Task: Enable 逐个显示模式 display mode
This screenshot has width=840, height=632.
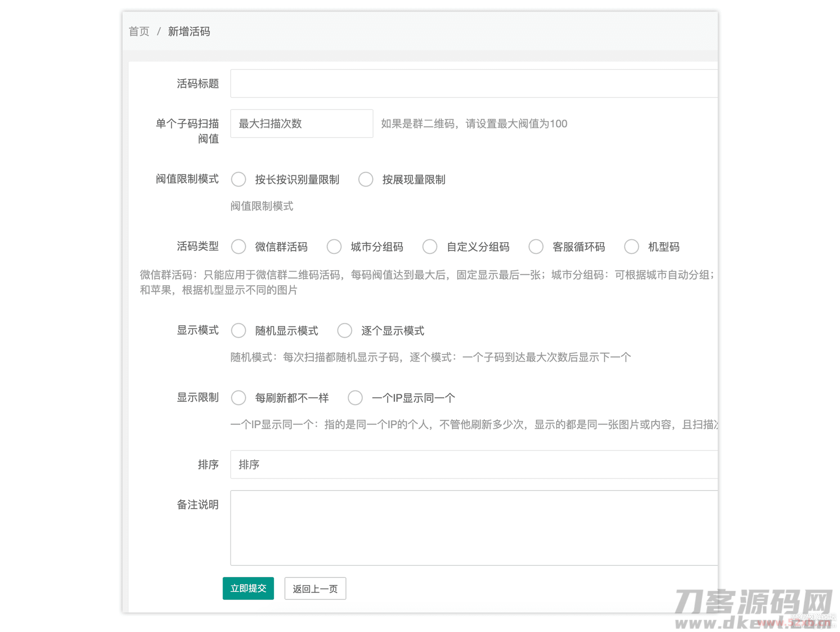Action: (345, 331)
